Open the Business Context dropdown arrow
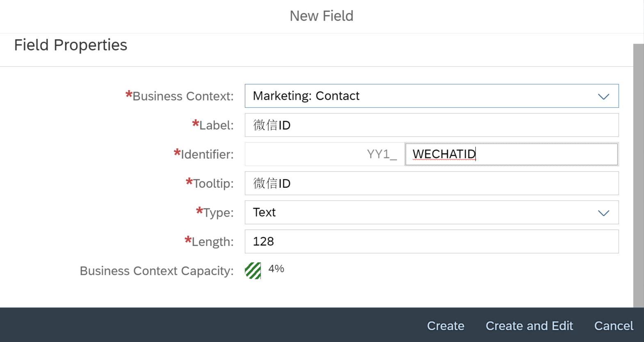Viewport: 644px width, 342px height. [x=603, y=96]
